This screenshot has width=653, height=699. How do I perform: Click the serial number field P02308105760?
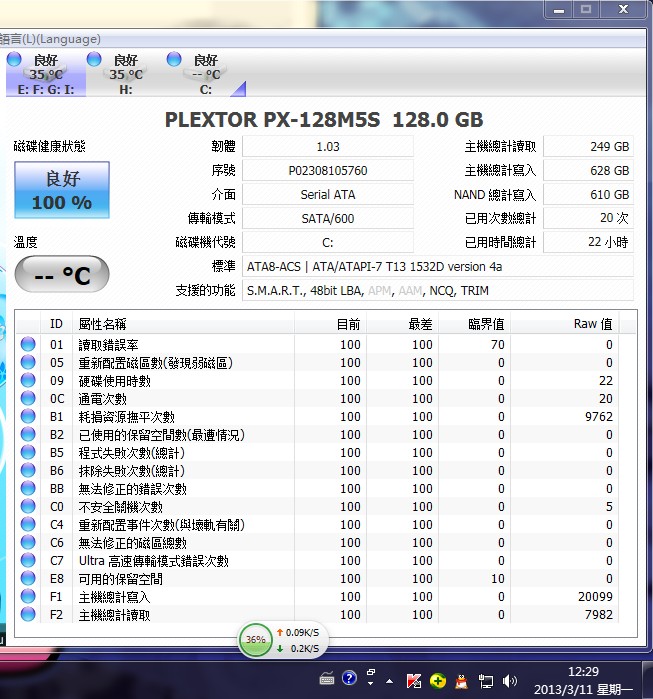coord(328,171)
